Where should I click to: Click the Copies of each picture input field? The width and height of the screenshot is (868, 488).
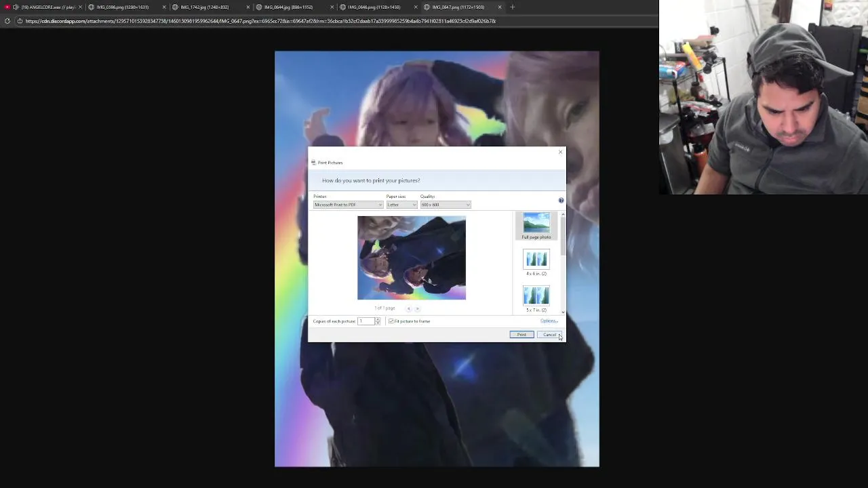[x=366, y=321]
